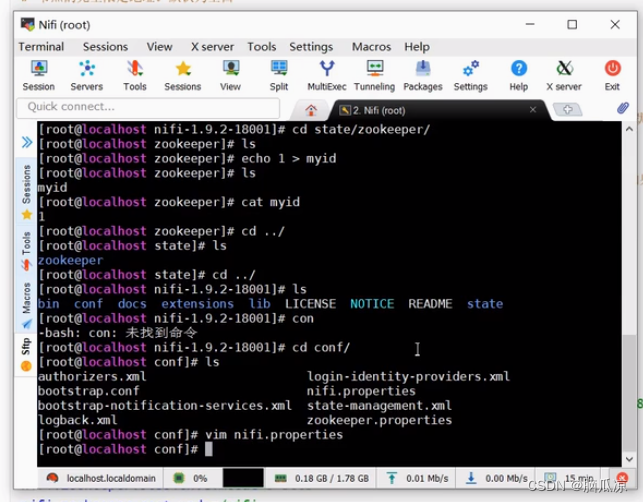Open the Servers toolbar icon
This screenshot has height=502, width=643.
(x=87, y=76)
